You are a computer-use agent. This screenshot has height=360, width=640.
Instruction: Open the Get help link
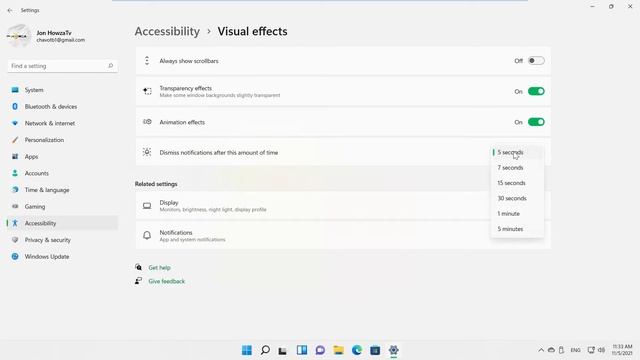pyautogui.click(x=159, y=268)
